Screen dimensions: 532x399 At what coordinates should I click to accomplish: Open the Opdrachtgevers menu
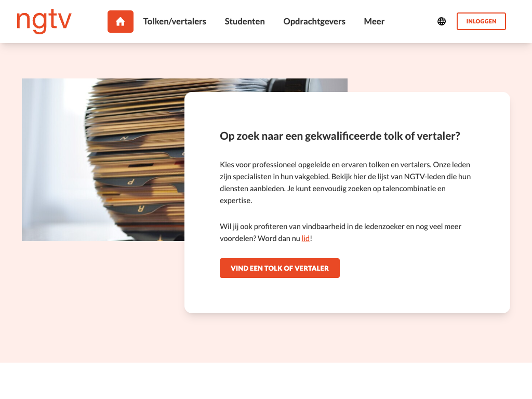[x=314, y=21]
